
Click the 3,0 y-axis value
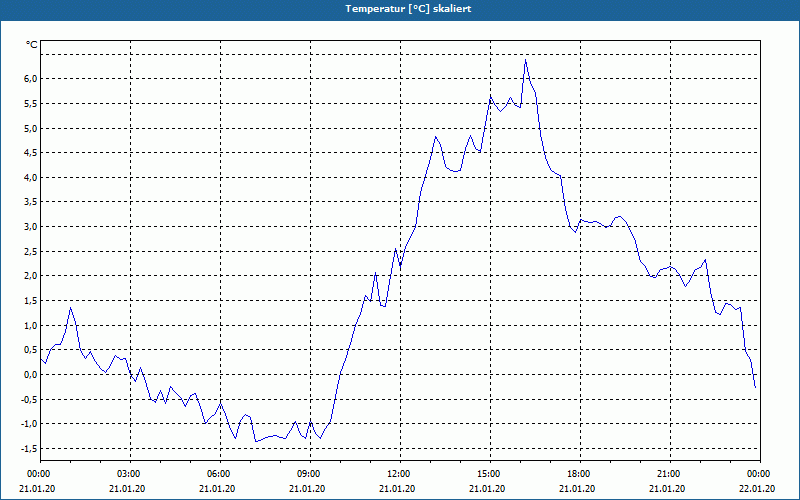(x=31, y=227)
